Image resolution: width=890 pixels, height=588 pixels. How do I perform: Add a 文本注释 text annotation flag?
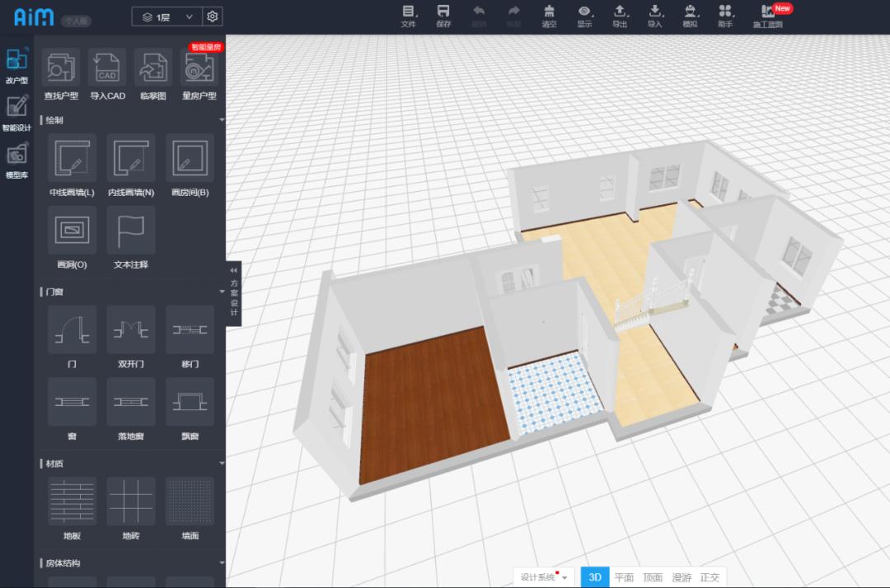131,231
